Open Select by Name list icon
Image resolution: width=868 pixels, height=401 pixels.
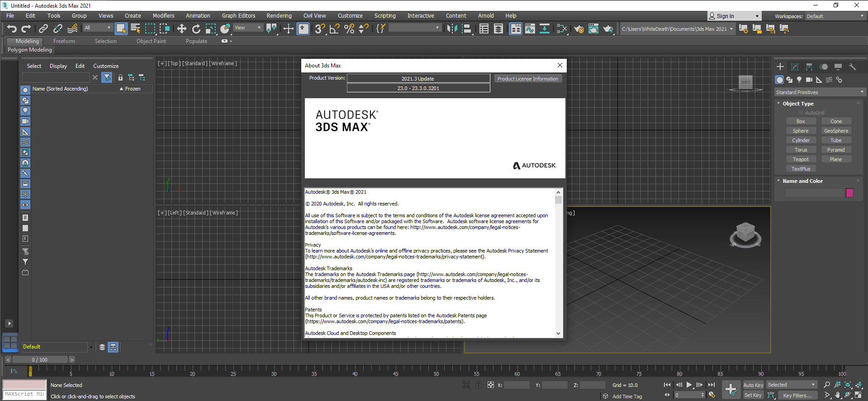point(135,29)
